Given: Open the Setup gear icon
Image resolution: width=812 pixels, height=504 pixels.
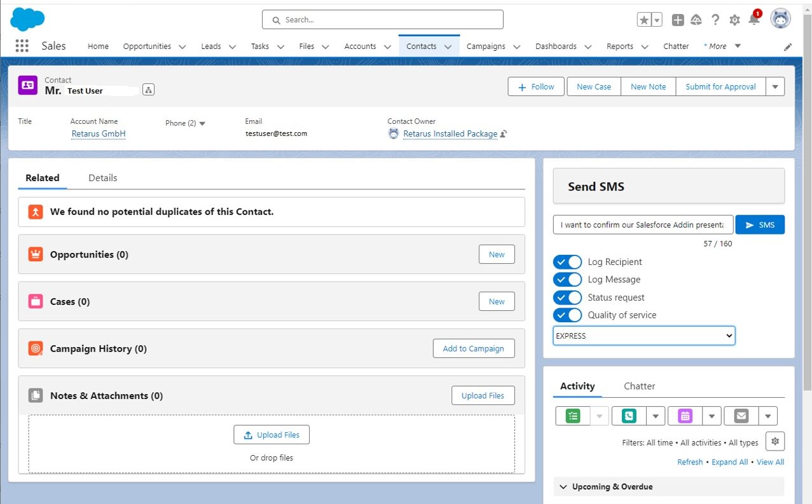Looking at the screenshot, I should click(734, 20).
